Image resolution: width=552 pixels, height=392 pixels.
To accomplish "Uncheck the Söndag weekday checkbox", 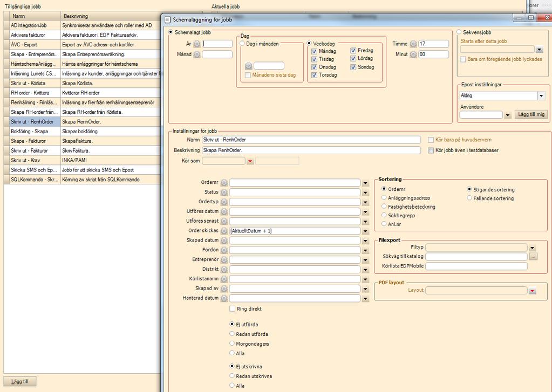I will [x=353, y=67].
